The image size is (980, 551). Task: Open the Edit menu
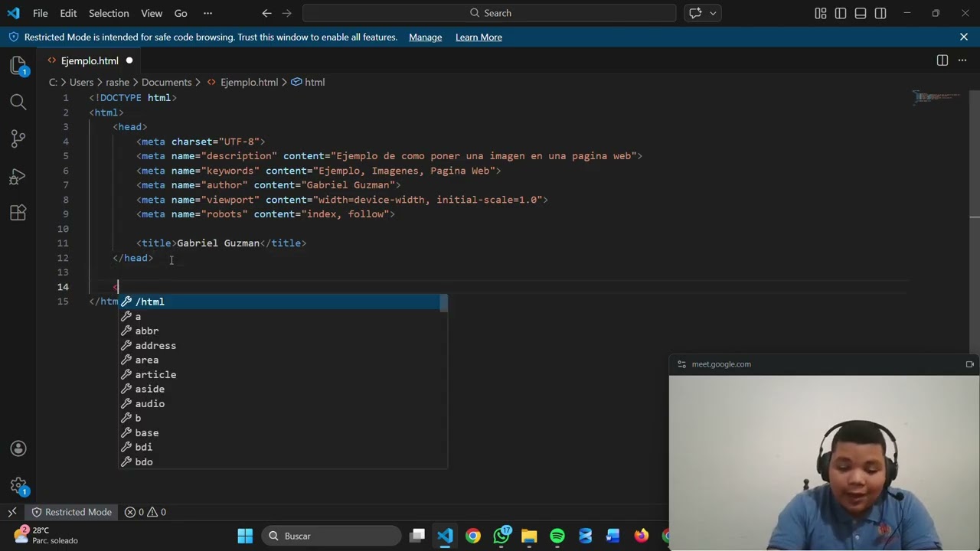click(68, 13)
